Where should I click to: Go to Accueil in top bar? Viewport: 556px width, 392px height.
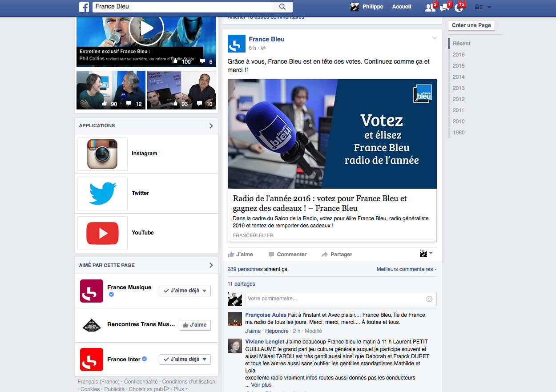pyautogui.click(x=401, y=7)
